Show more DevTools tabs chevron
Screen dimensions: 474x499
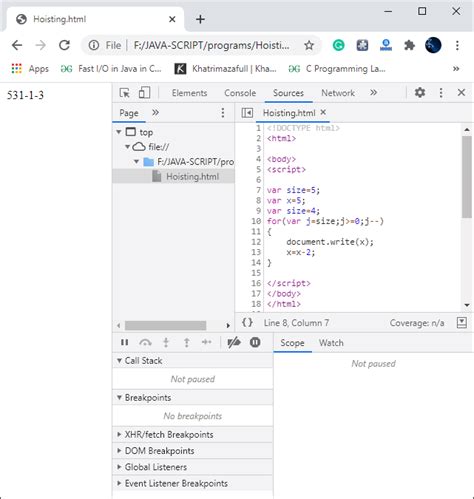374,92
